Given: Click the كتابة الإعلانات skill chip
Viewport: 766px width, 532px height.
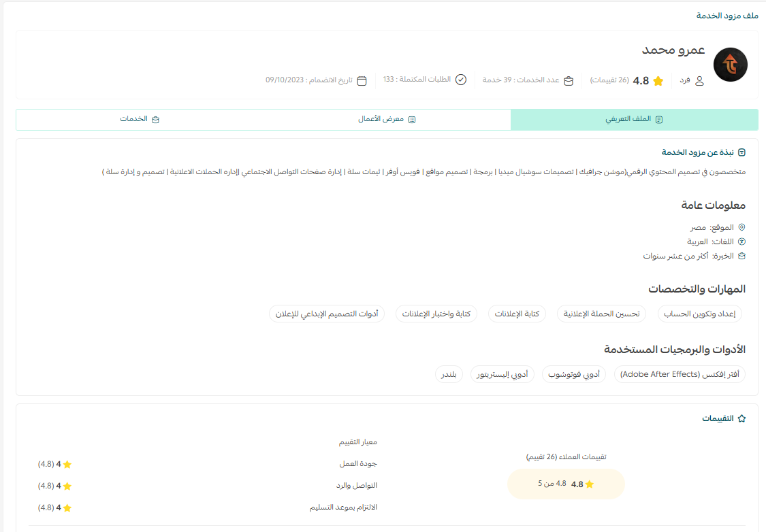Looking at the screenshot, I should [x=517, y=314].
